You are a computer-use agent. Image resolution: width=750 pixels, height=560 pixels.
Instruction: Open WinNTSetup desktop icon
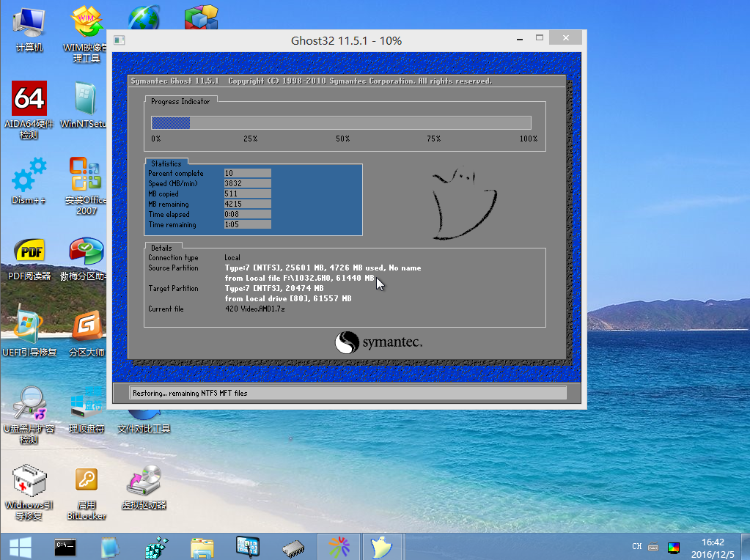pos(84,106)
